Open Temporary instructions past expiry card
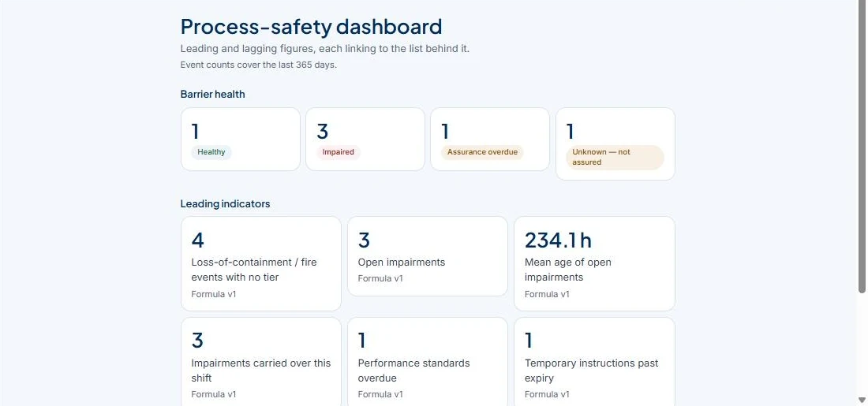This screenshot has width=868, height=406. point(594,362)
